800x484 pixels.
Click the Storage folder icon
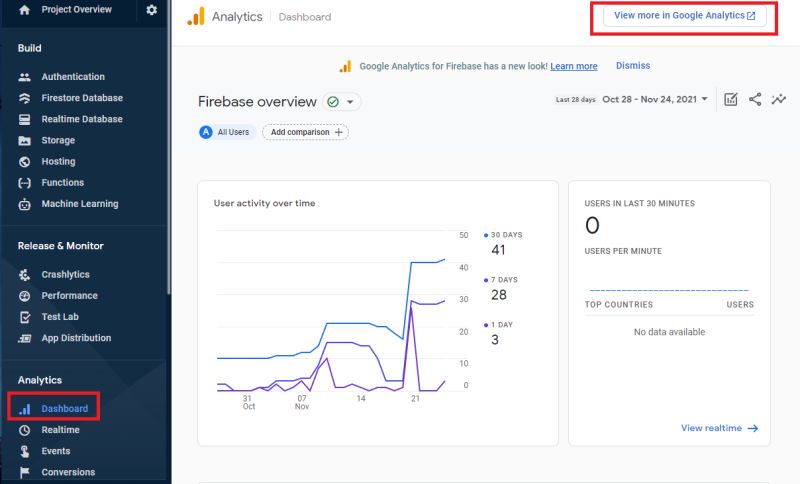coord(24,141)
